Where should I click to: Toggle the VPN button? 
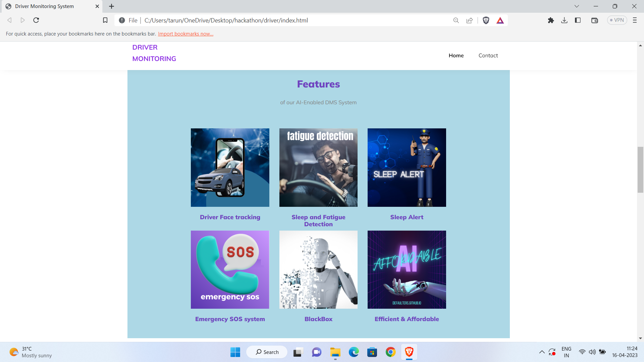(x=617, y=20)
